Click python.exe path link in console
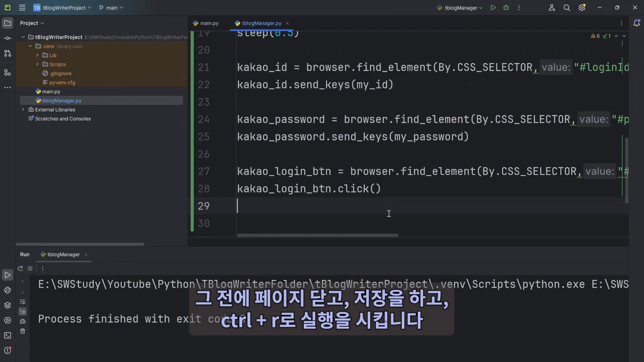The height and width of the screenshot is (362, 644). [x=311, y=284]
